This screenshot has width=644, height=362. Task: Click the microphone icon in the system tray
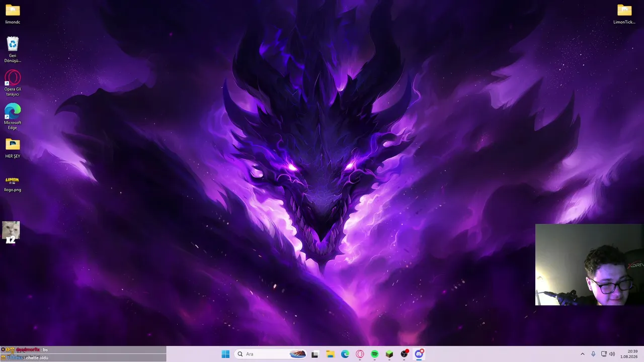click(x=594, y=354)
